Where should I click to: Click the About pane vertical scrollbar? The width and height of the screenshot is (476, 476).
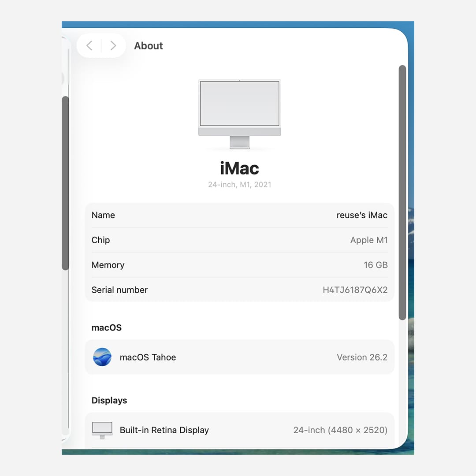(402, 192)
